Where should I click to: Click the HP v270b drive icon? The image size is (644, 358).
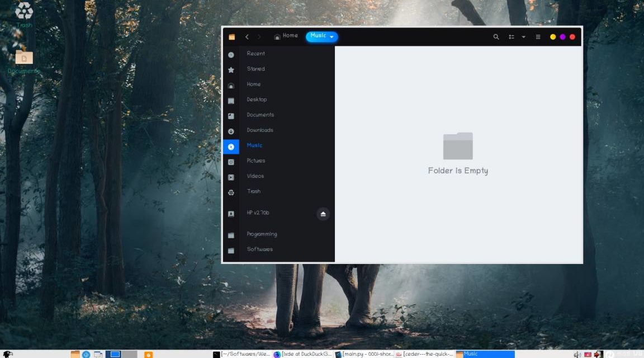pyautogui.click(x=231, y=214)
